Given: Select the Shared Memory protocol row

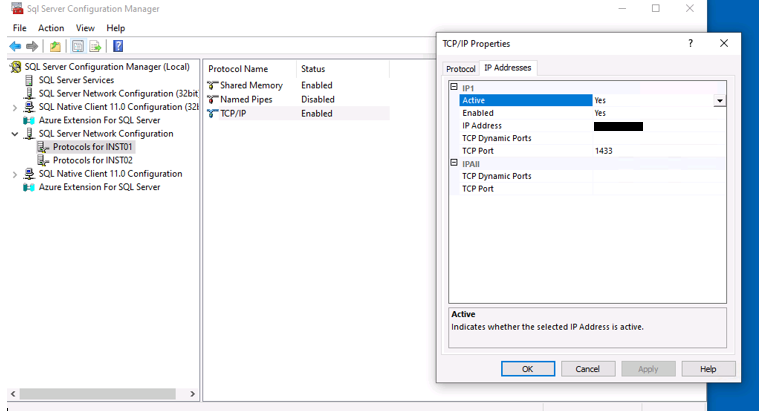Looking at the screenshot, I should (251, 86).
